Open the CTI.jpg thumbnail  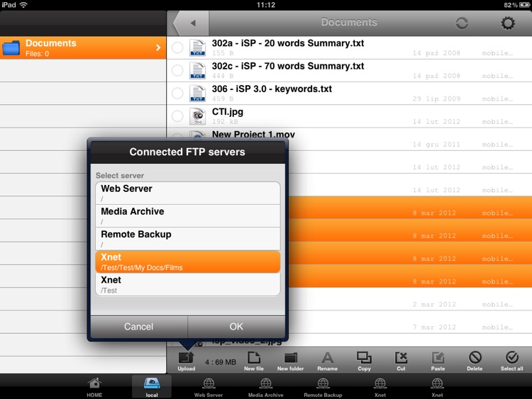click(197, 116)
